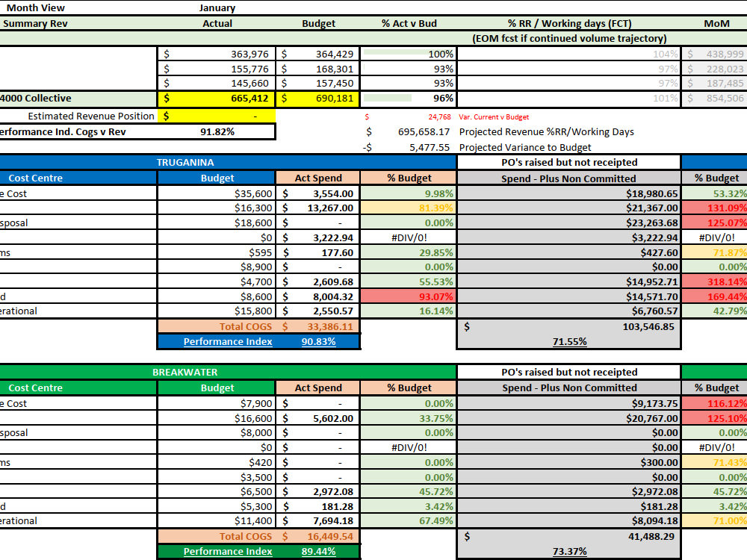The width and height of the screenshot is (747, 560).
Task: Select the 33.75% budget cell
Action: 409,418
